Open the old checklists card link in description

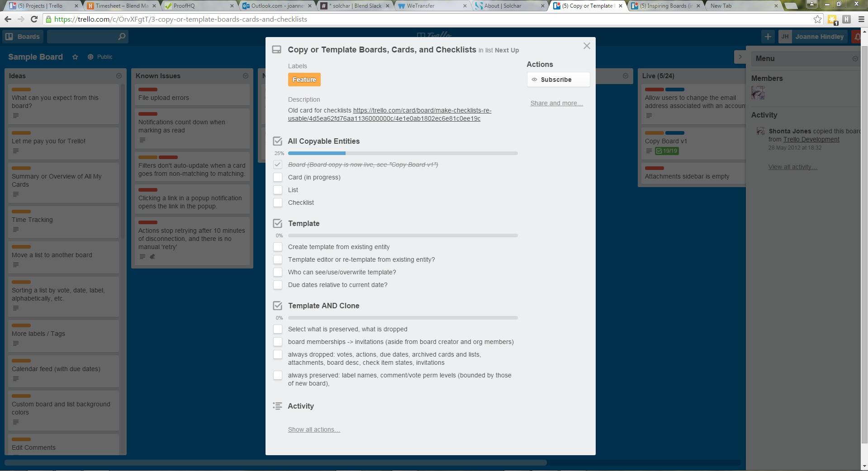390,114
